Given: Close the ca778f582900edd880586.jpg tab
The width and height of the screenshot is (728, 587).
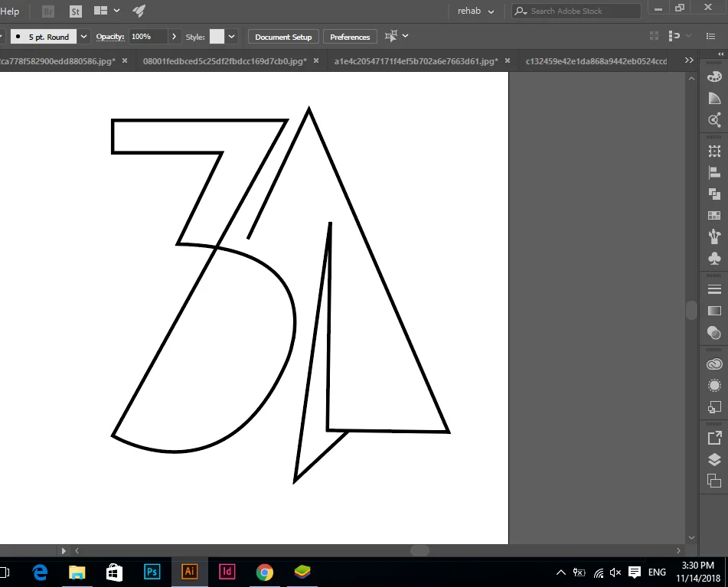Looking at the screenshot, I should (125, 60).
